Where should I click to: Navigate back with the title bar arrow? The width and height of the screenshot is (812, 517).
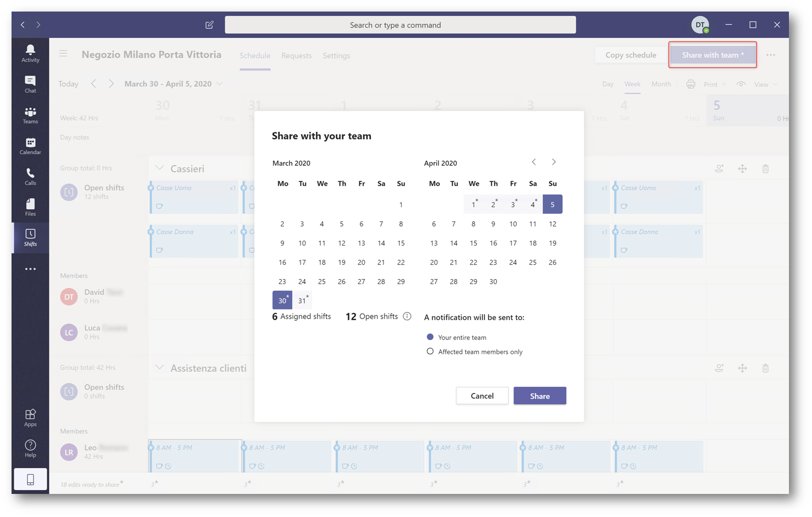click(23, 25)
